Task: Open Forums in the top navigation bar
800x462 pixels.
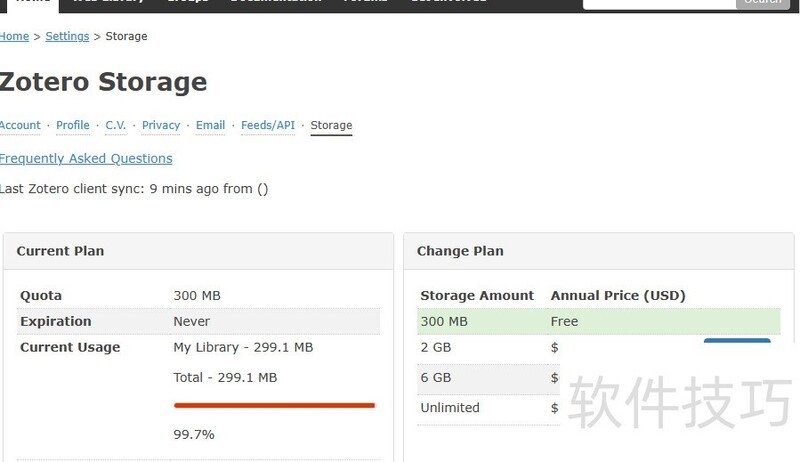Action: click(365, 2)
